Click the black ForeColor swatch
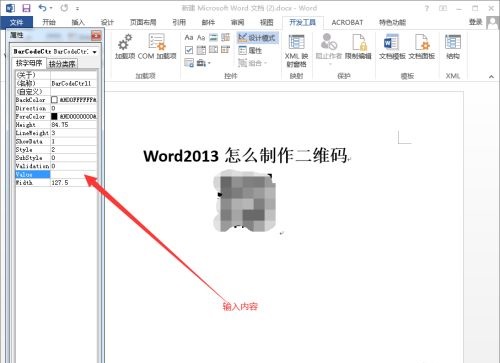Screen dimensions: 500x363 [54, 116]
